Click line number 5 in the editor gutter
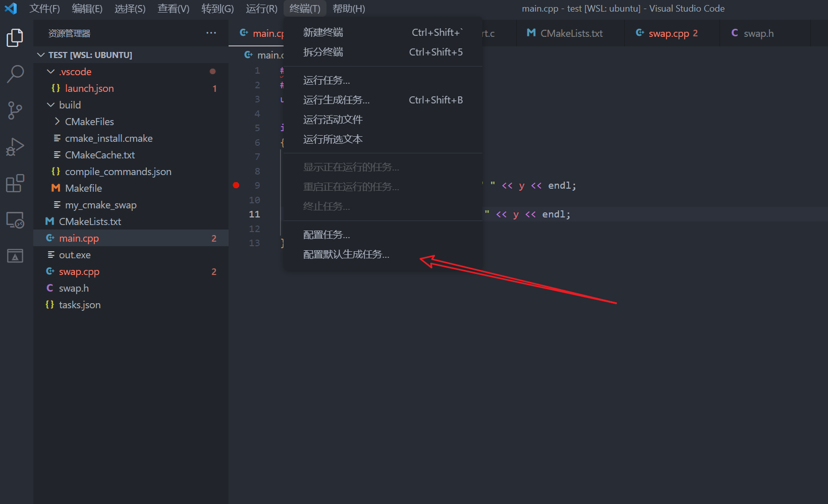Screen dimensions: 828x504 coord(257,128)
